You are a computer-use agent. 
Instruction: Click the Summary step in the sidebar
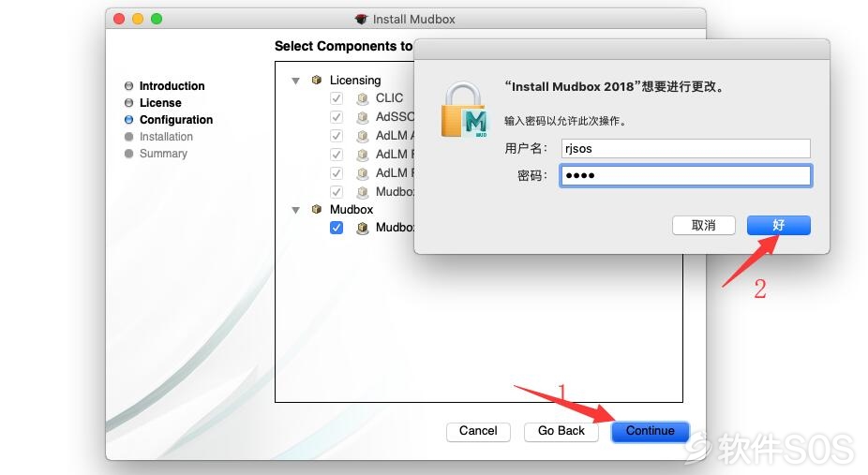163,153
